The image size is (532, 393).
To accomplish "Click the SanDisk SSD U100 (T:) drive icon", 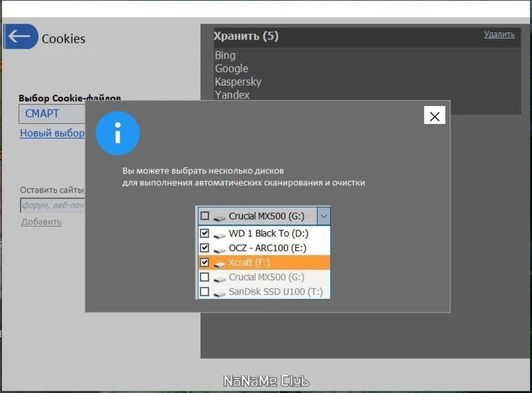I will (x=219, y=294).
